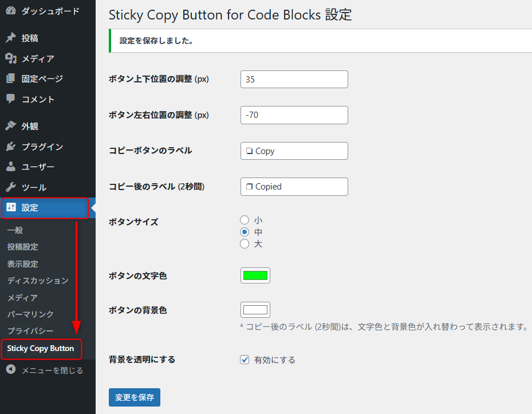Go to 表示設定 submenu
Viewport: 532px width, 414px height.
point(22,263)
